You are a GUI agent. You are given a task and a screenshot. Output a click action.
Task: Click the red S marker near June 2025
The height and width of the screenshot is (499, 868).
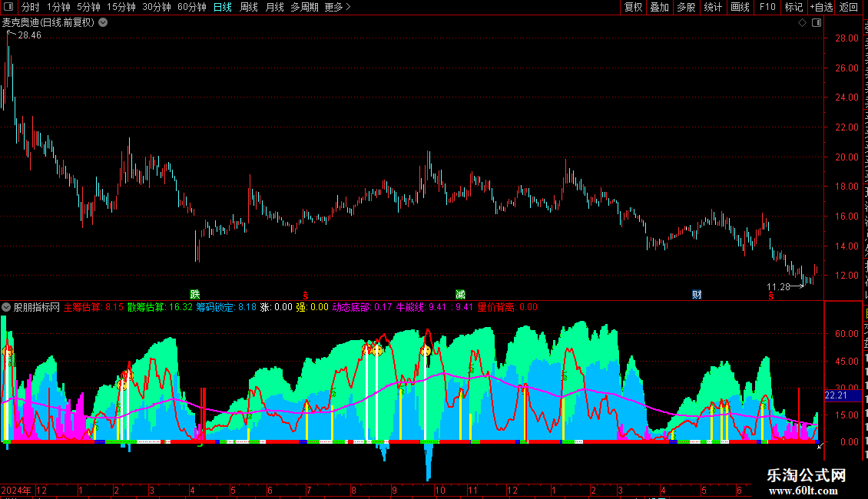pos(771,296)
